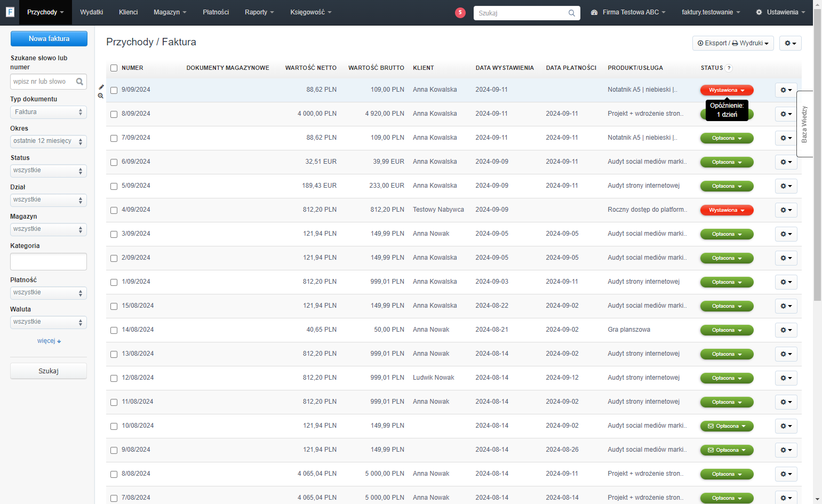Tick the checkbox for invoice 6/09/2024
This screenshot has height=504, width=822.
(114, 162)
